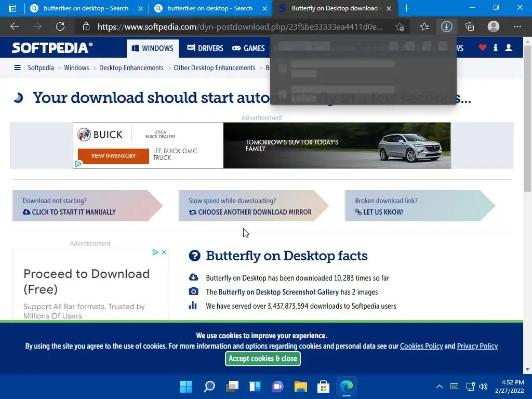532x399 pixels.
Task: Click the AdChoices icon on Buick ad
Action: [78, 164]
